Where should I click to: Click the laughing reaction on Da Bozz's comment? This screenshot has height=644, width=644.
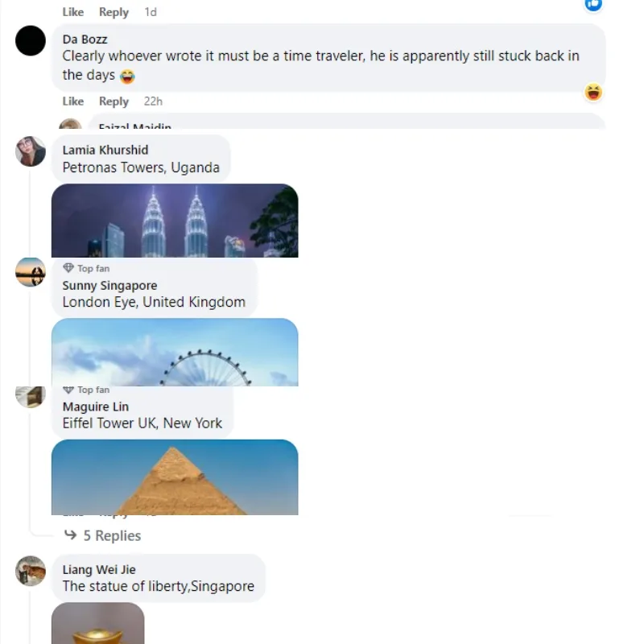pyautogui.click(x=593, y=92)
